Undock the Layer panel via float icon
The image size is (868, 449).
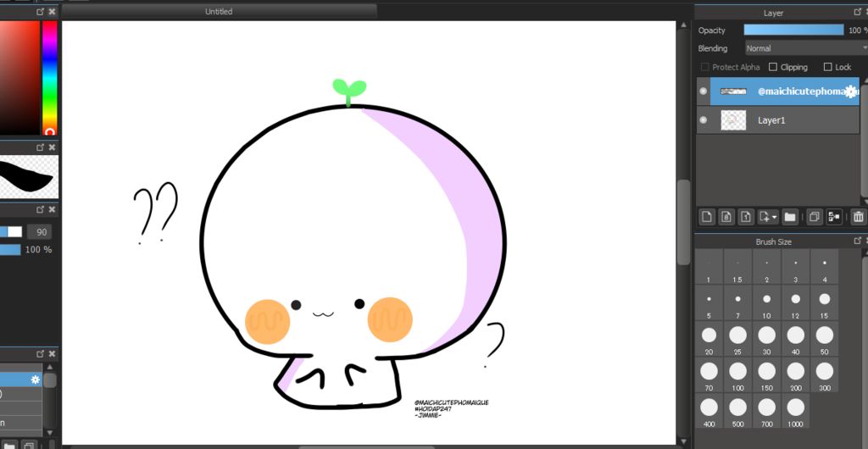point(858,11)
